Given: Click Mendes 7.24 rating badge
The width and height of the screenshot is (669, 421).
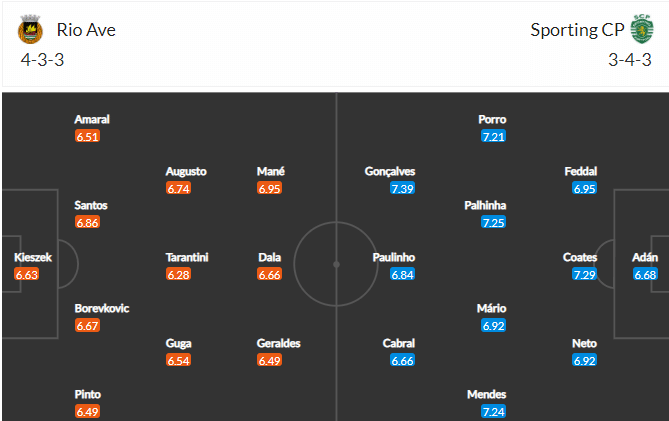Looking at the screenshot, I should click(x=493, y=412).
